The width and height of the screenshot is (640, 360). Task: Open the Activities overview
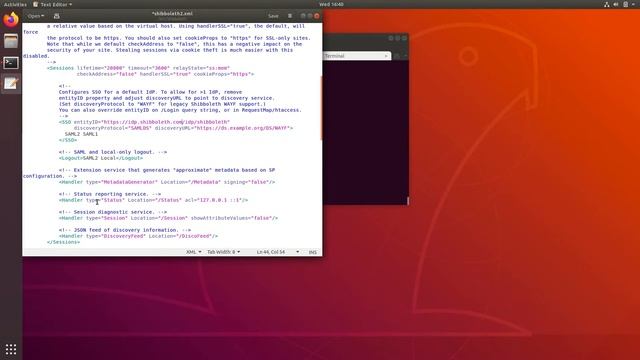click(15, 4)
